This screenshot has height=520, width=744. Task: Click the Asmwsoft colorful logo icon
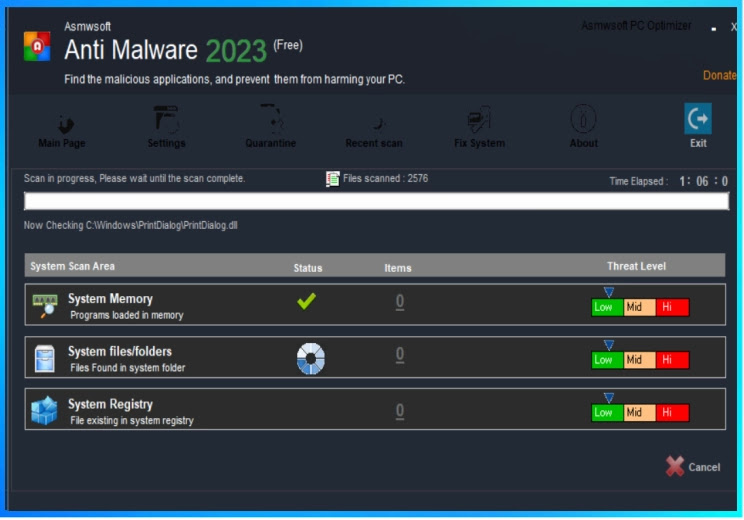[37, 46]
